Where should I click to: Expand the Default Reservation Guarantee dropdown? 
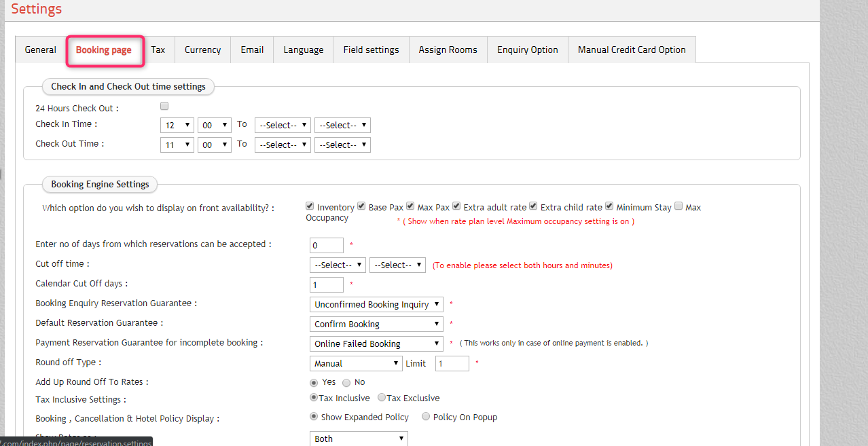click(x=376, y=324)
